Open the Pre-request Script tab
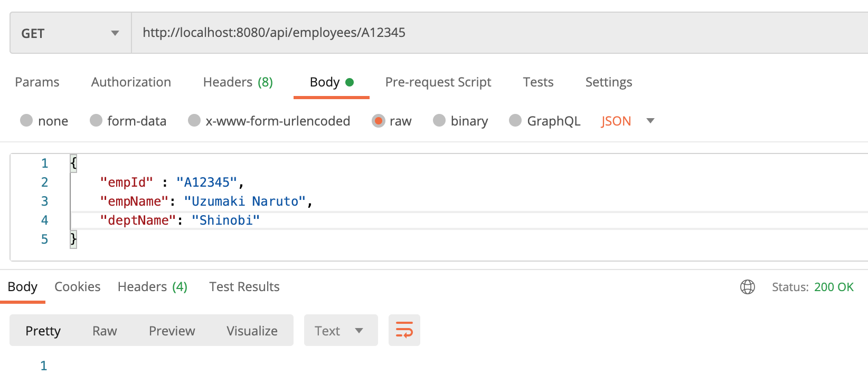 pos(438,82)
